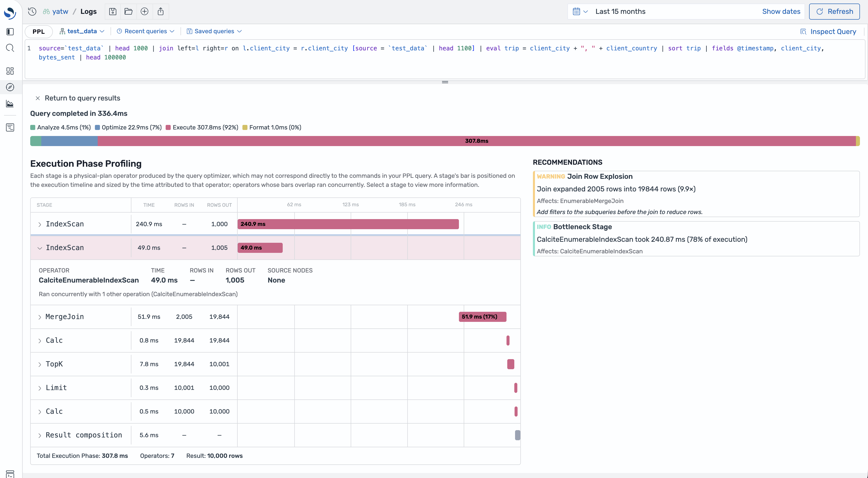Click the Refresh button
Image resolution: width=868 pixels, height=478 pixels.
coord(834,12)
